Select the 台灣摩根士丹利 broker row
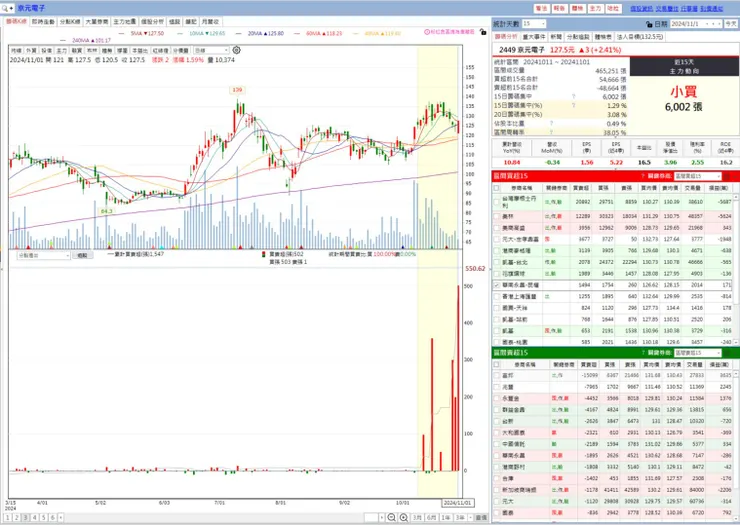This screenshot has height=525, width=740. (614, 202)
